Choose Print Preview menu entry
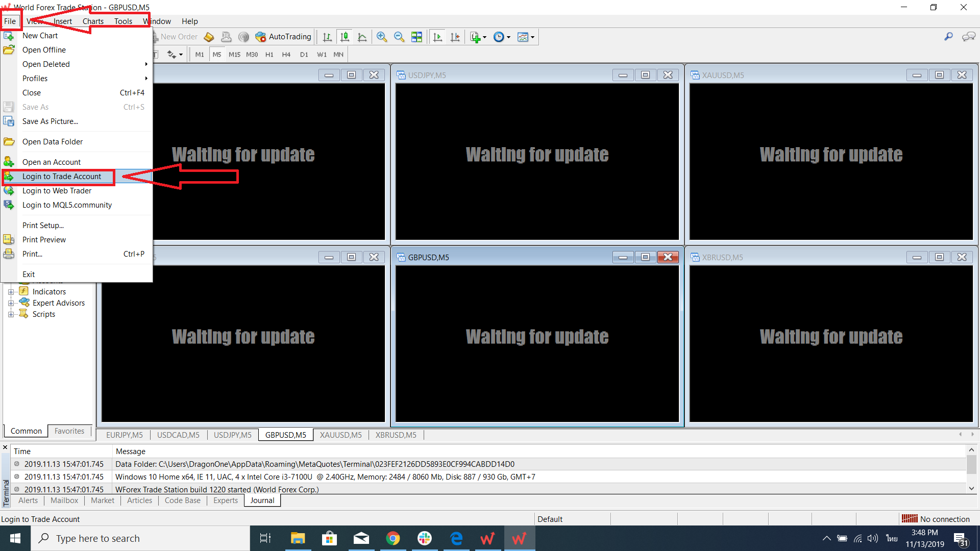 77,240
